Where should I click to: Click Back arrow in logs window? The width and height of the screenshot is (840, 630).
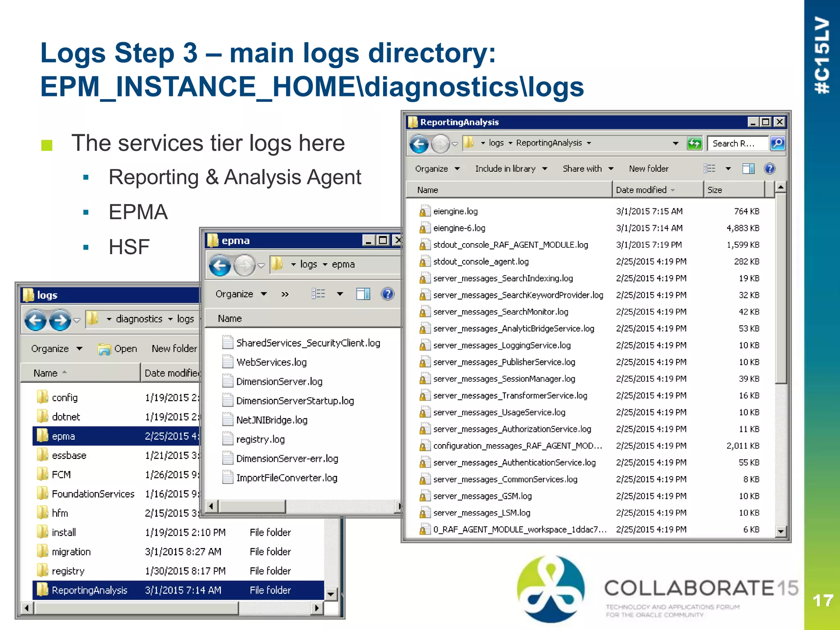coord(35,320)
